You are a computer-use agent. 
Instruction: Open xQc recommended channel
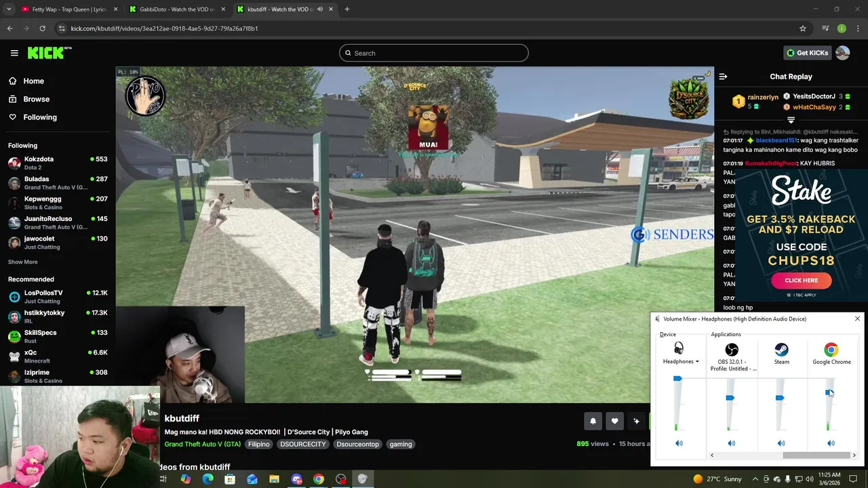coord(58,356)
